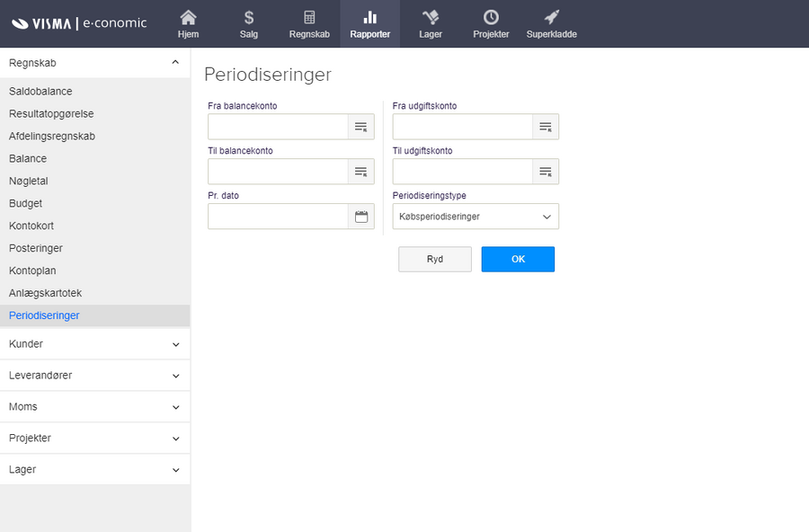
Task: Open Projekter clock icon in top bar
Action: click(x=491, y=18)
